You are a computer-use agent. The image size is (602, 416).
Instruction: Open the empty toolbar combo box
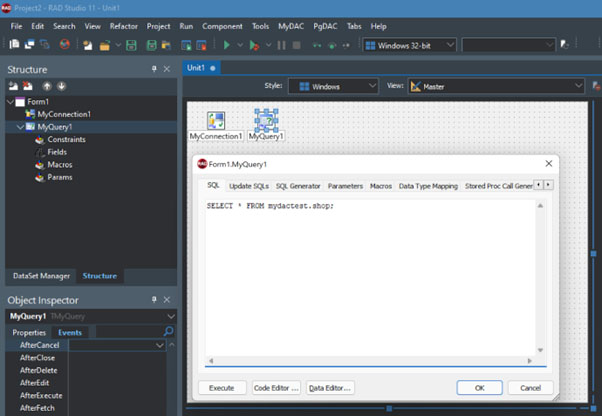pos(509,45)
